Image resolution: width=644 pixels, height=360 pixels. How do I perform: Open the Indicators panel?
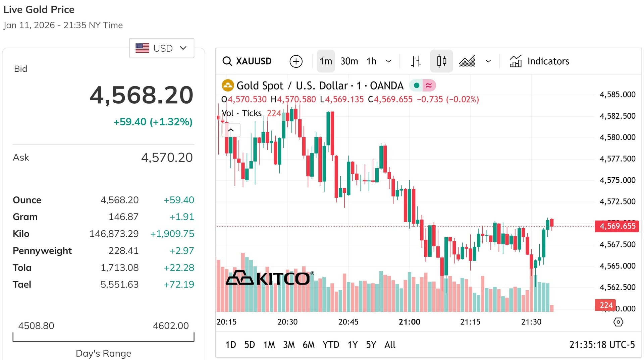[539, 61]
